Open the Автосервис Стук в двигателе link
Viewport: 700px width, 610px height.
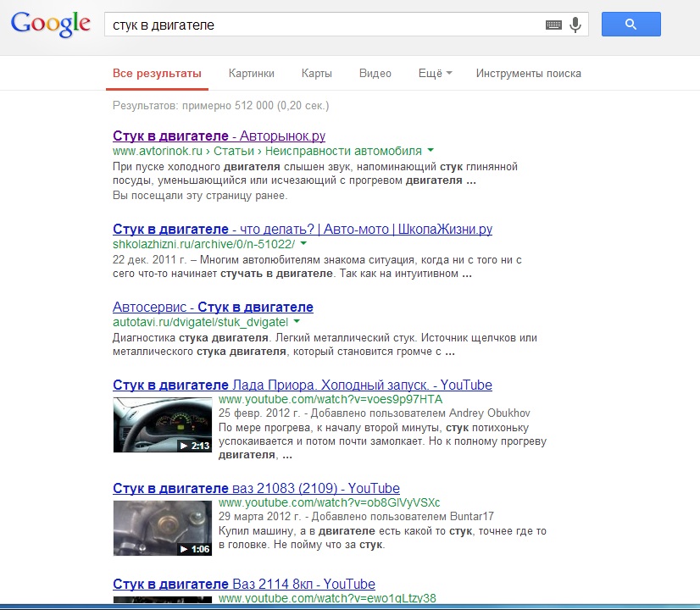[x=213, y=307]
